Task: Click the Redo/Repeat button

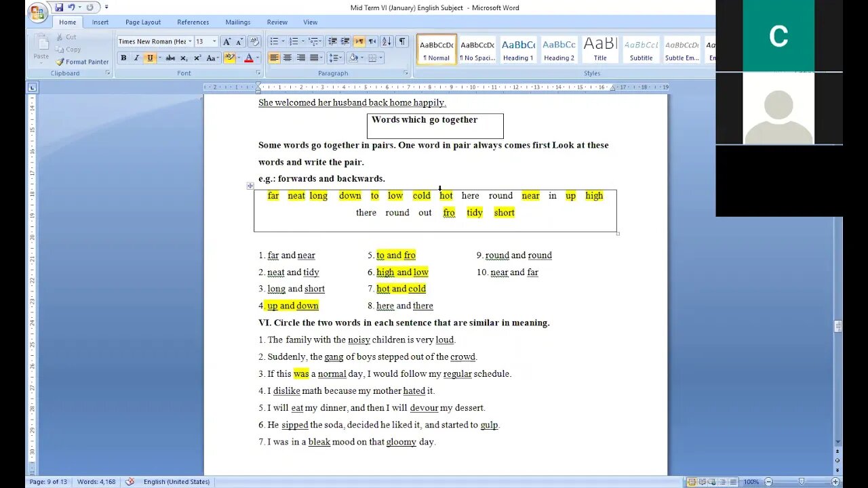Action: point(90,7)
